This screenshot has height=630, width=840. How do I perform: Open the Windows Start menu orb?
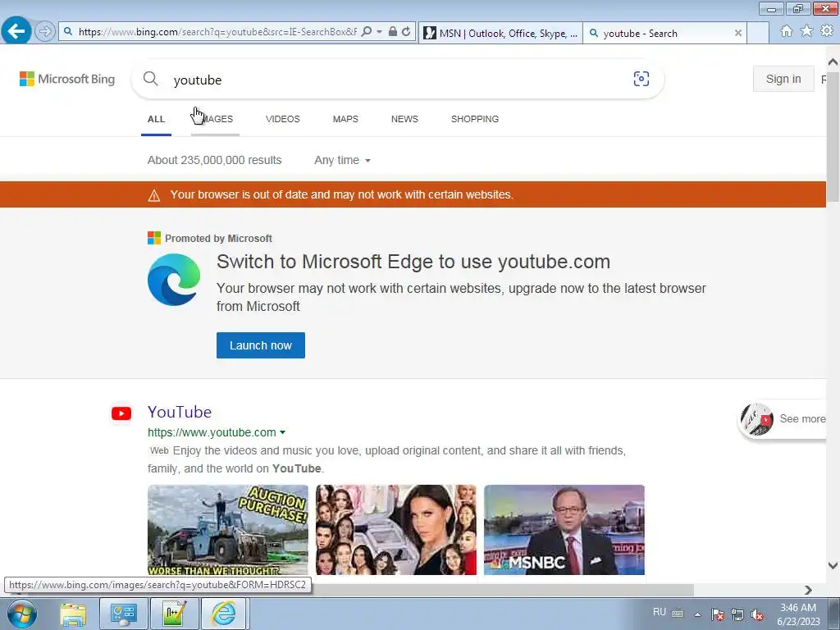[21, 614]
